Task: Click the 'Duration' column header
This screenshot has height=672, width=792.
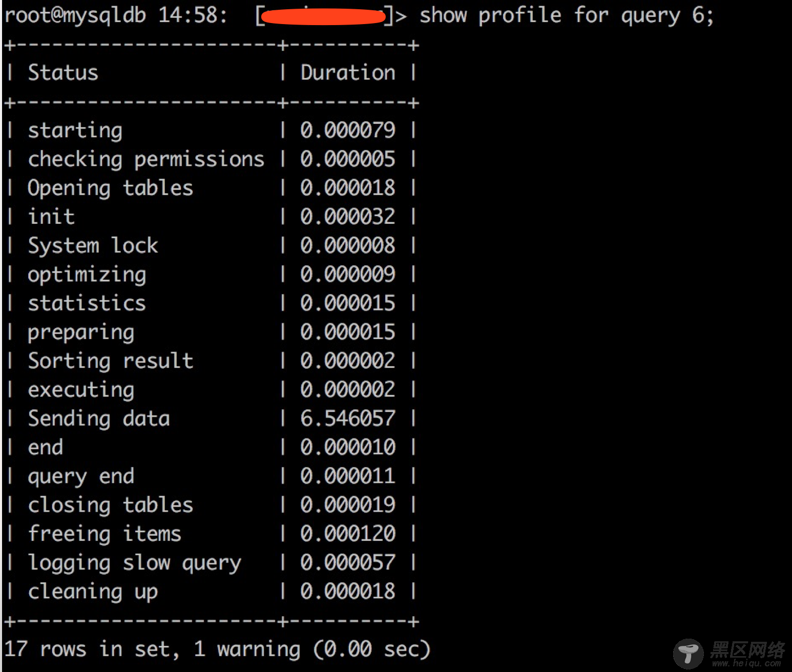Action: click(348, 72)
